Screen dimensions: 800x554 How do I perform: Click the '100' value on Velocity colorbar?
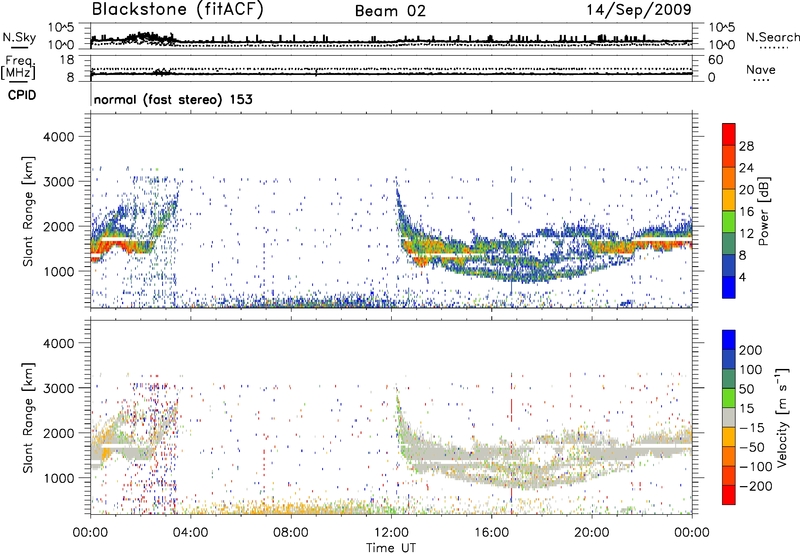tap(751, 369)
